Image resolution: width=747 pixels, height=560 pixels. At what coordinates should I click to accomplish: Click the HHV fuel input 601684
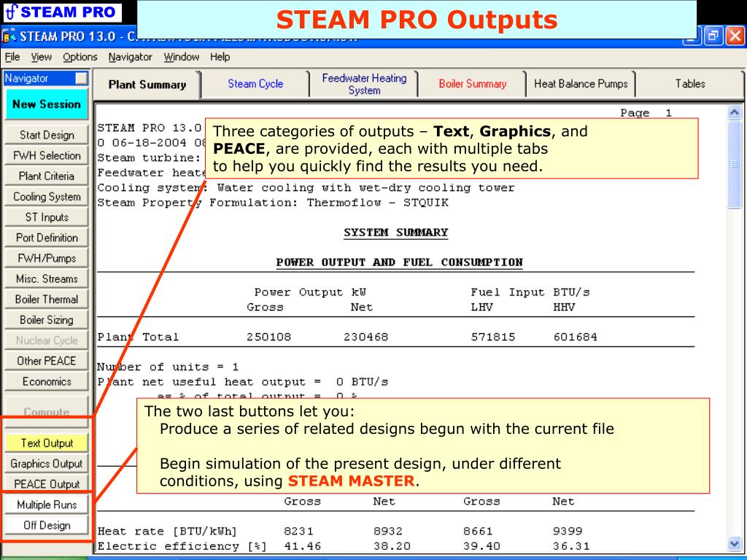click(x=575, y=337)
